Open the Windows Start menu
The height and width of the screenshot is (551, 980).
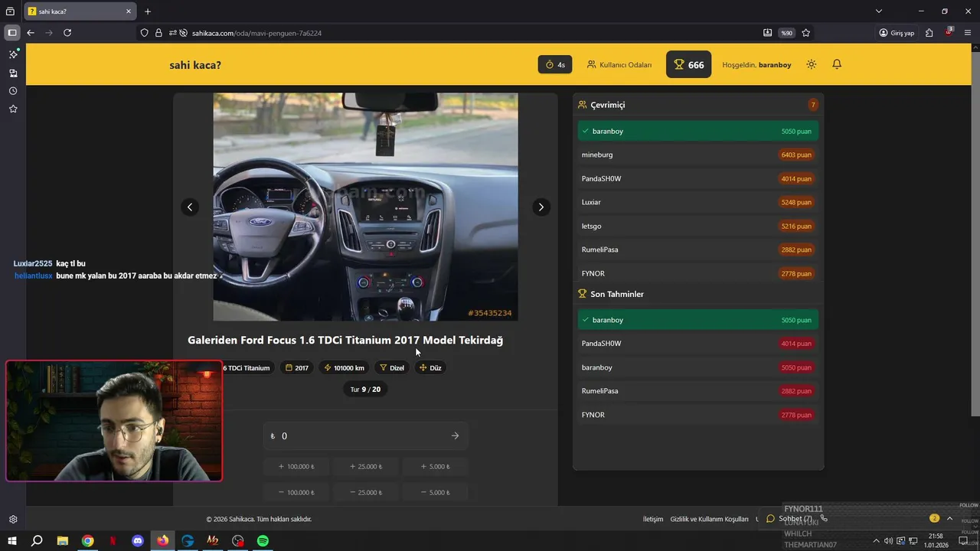11,541
